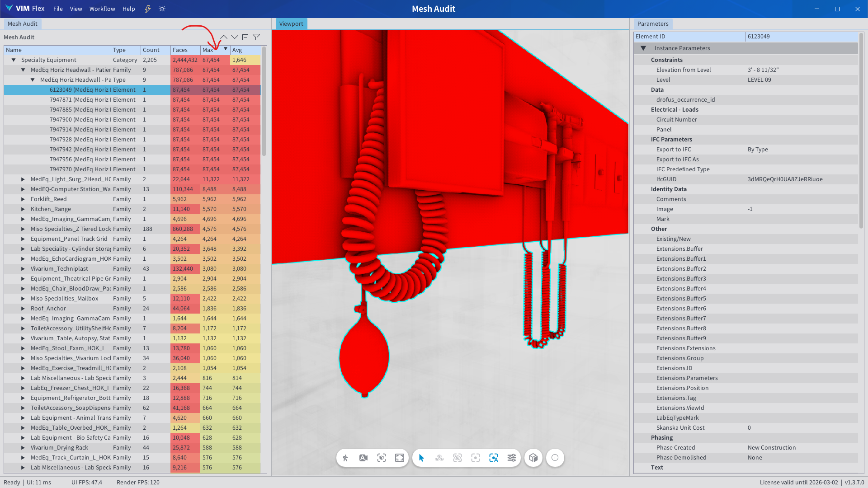The image size is (868, 488).
Task: Collapse the Specialty Equipment category
Action: 14,60
